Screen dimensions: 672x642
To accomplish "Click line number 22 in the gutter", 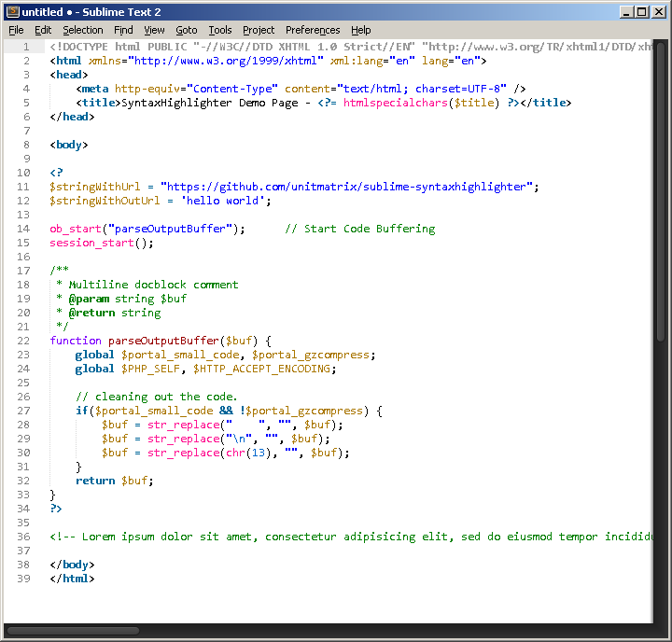I will click(x=23, y=341).
